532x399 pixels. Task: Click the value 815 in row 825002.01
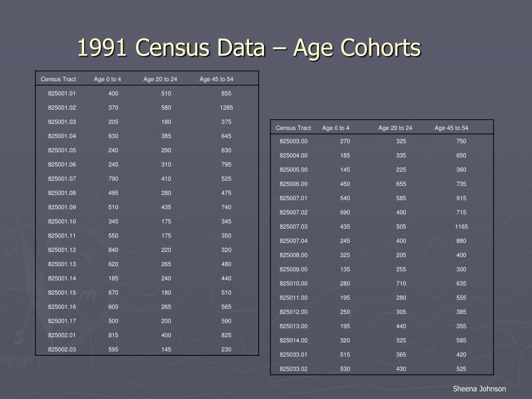tap(113, 335)
